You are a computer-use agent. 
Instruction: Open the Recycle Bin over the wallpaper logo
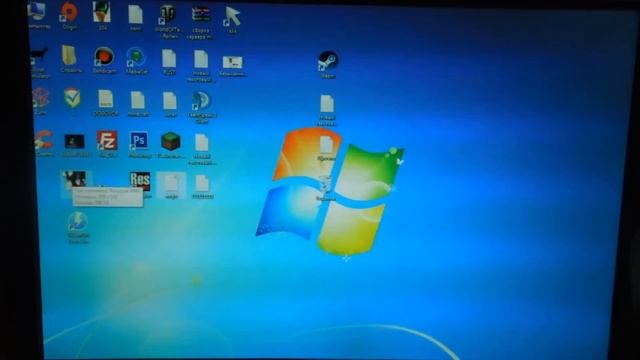(x=326, y=185)
